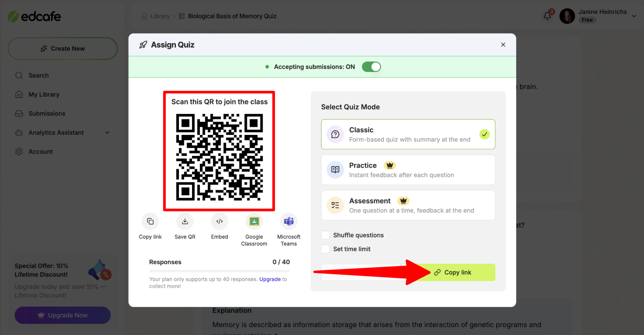Click the Embed code icon
Viewport: 644px width, 335px height.
coord(219,221)
